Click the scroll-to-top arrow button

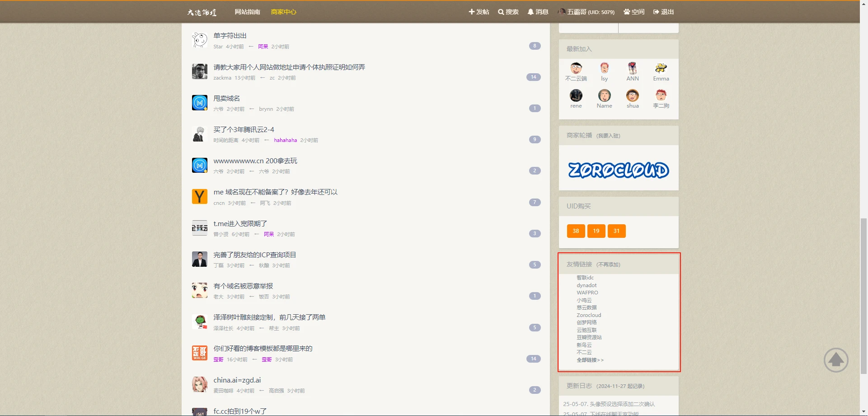tap(835, 360)
